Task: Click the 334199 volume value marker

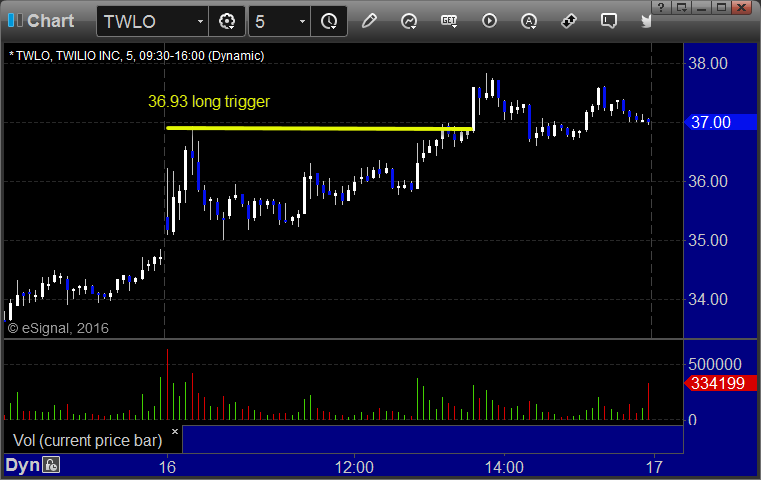Action: (720, 383)
